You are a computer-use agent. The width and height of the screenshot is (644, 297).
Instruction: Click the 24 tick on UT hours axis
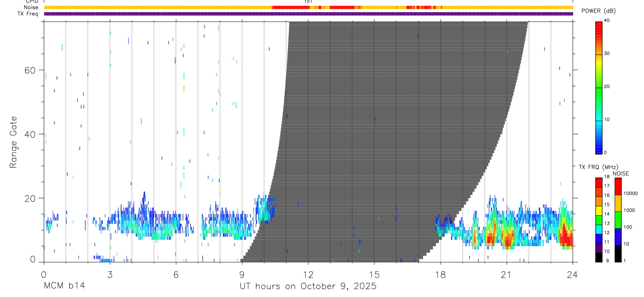click(x=573, y=274)
